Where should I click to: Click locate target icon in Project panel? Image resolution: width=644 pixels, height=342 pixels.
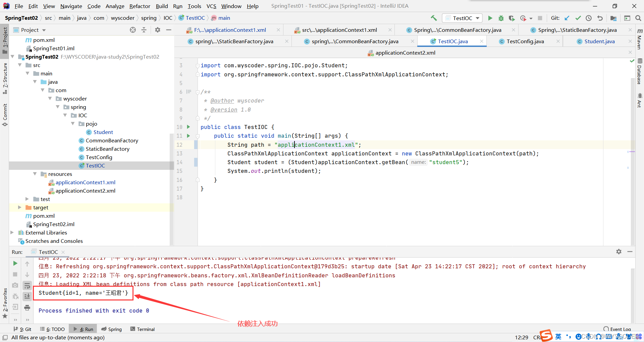point(133,30)
